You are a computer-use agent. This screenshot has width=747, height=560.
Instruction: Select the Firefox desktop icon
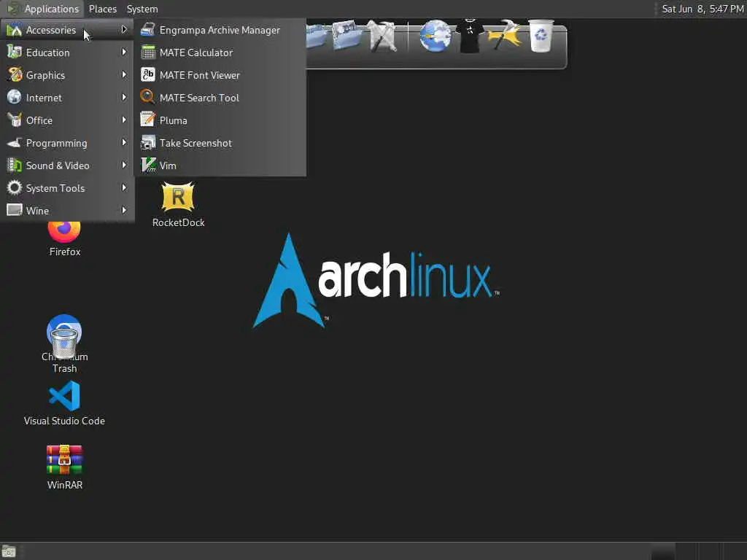pos(65,240)
